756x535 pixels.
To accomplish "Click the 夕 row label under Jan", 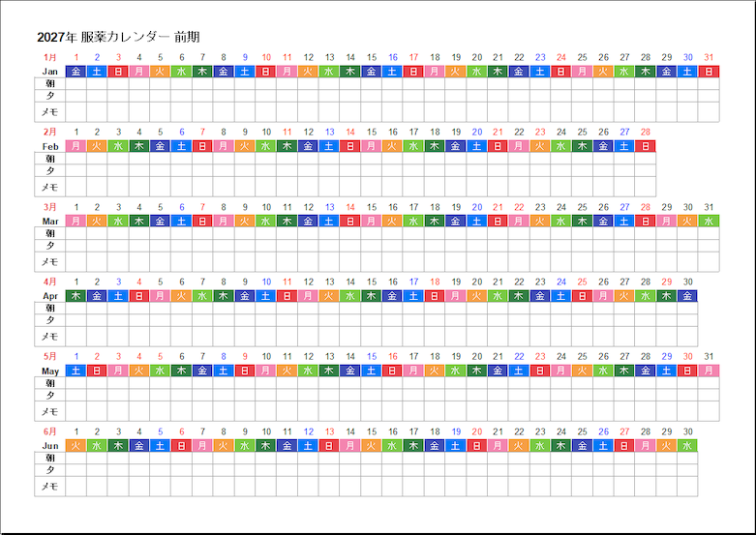I will pyautogui.click(x=50, y=96).
